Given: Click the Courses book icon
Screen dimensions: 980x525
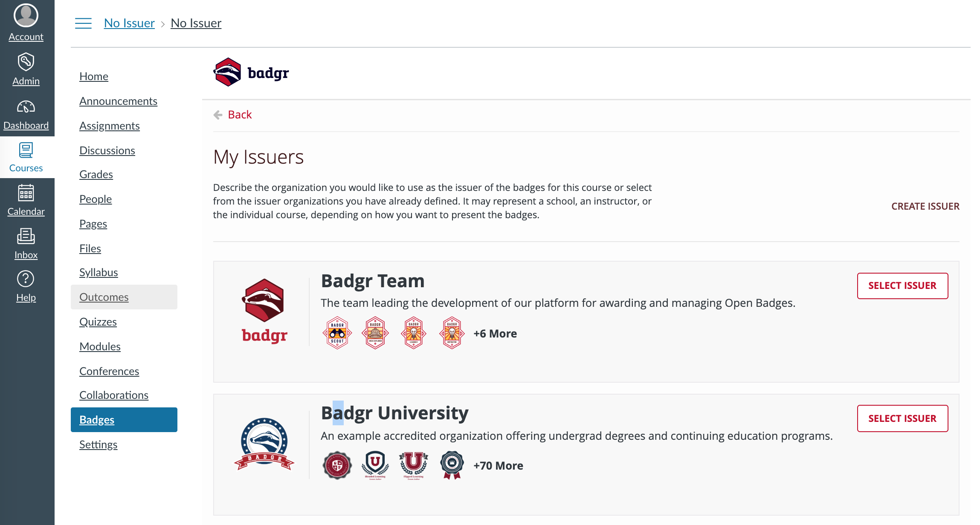Looking at the screenshot, I should 26,150.
